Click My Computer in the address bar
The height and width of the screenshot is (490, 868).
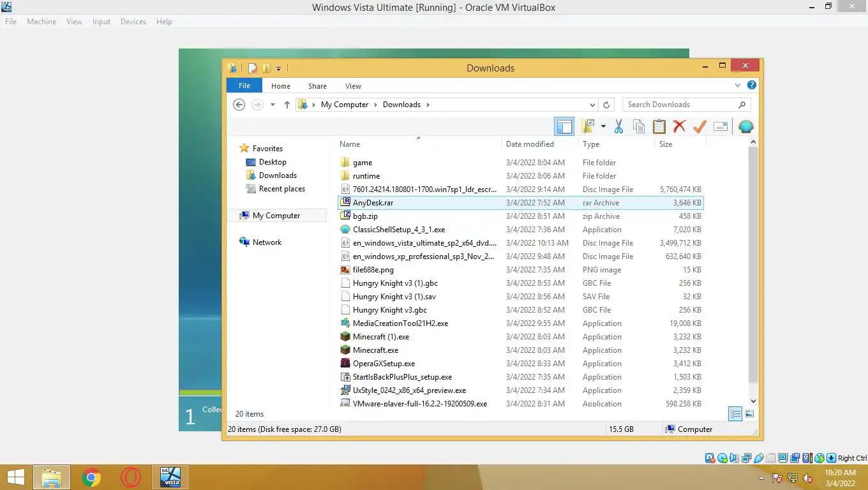point(345,105)
